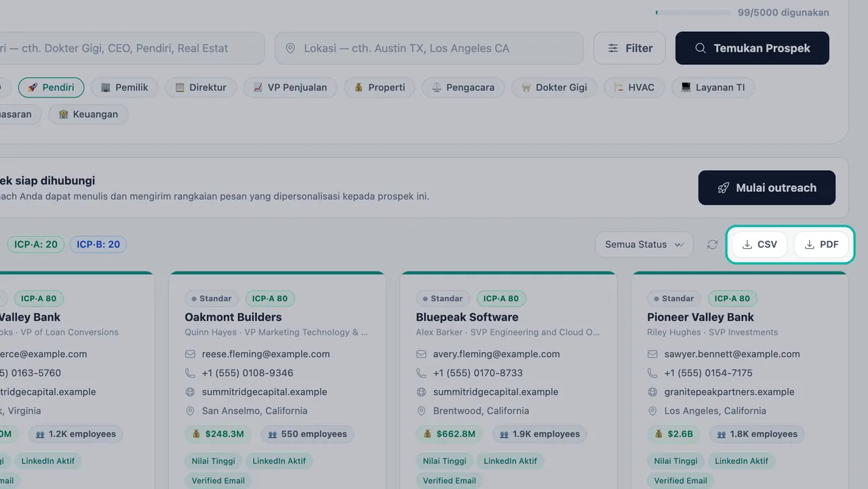Screen dimensions: 868x489
Task: Click envelope icon on Oakmont Builders card
Action: (190, 354)
